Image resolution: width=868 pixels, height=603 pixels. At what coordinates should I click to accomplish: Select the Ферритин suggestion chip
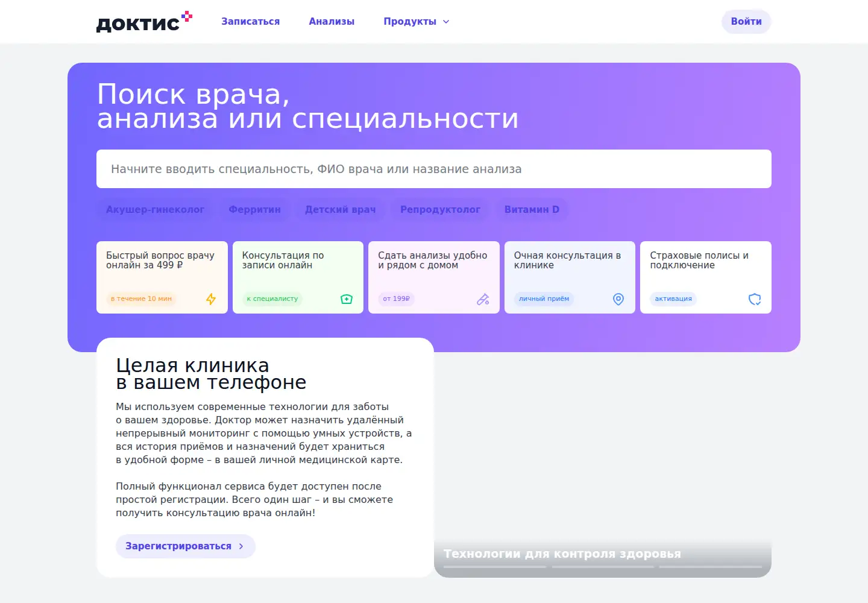coord(255,210)
